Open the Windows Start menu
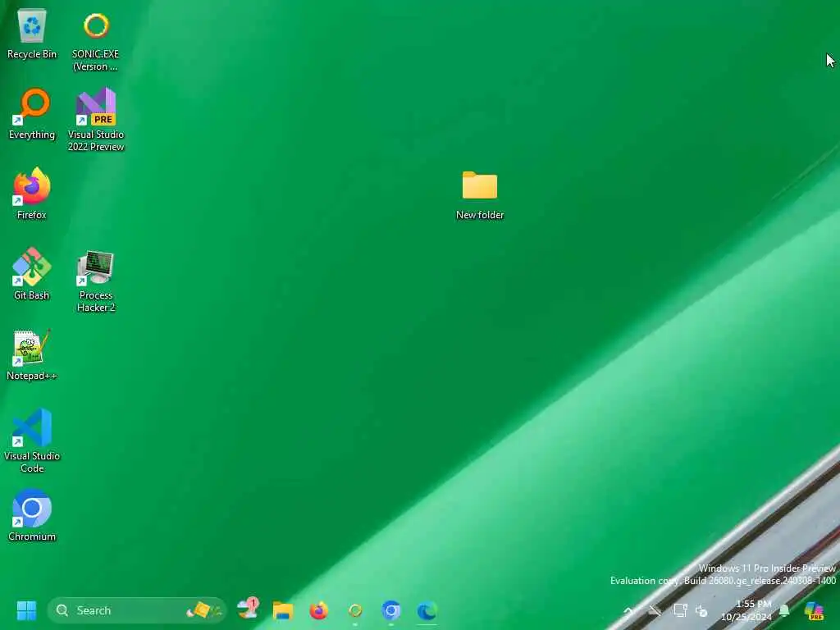The width and height of the screenshot is (840, 630). tap(26, 610)
